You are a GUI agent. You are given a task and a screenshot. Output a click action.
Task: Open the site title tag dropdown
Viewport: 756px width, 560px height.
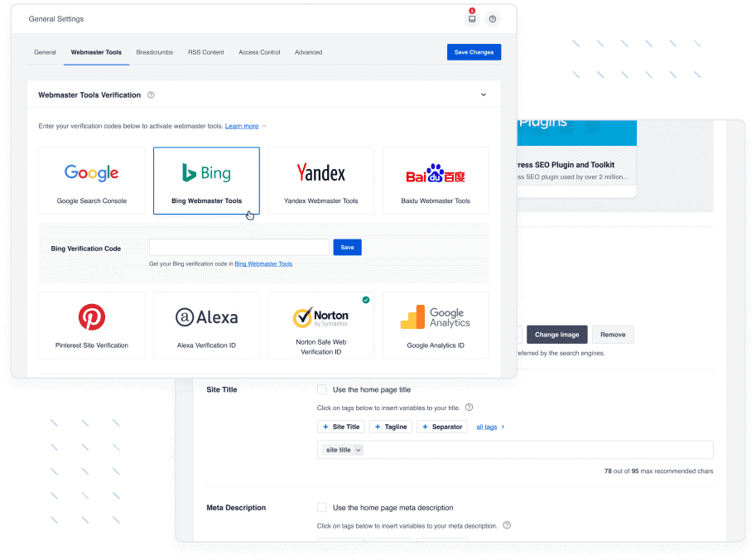click(358, 450)
